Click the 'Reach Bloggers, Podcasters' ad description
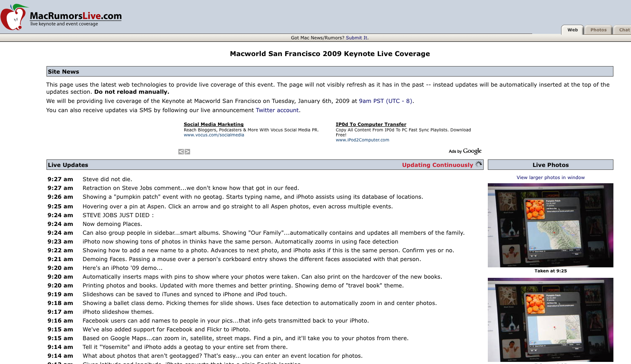The width and height of the screenshot is (631, 364). coord(251,130)
